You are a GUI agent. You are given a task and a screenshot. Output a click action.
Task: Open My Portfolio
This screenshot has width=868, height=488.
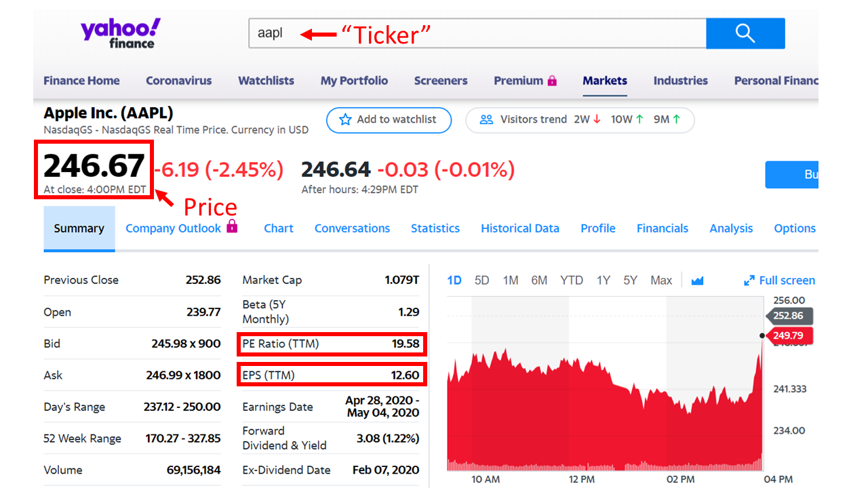(x=354, y=81)
